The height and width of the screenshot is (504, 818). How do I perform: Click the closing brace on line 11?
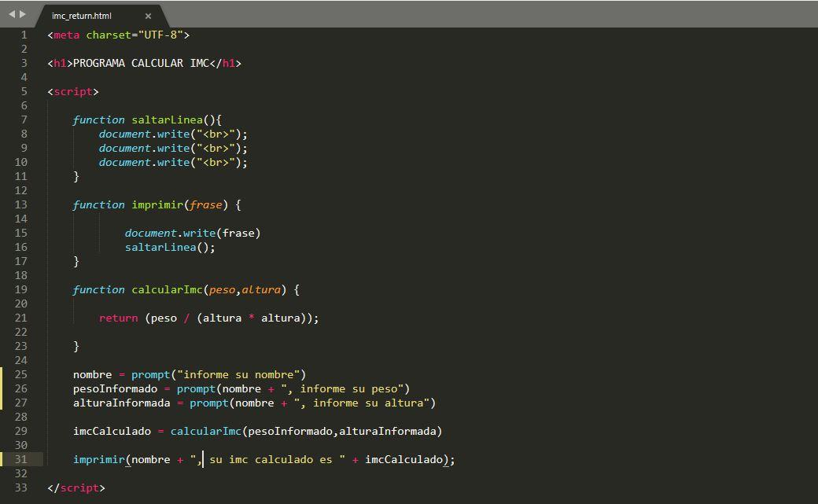(x=76, y=176)
